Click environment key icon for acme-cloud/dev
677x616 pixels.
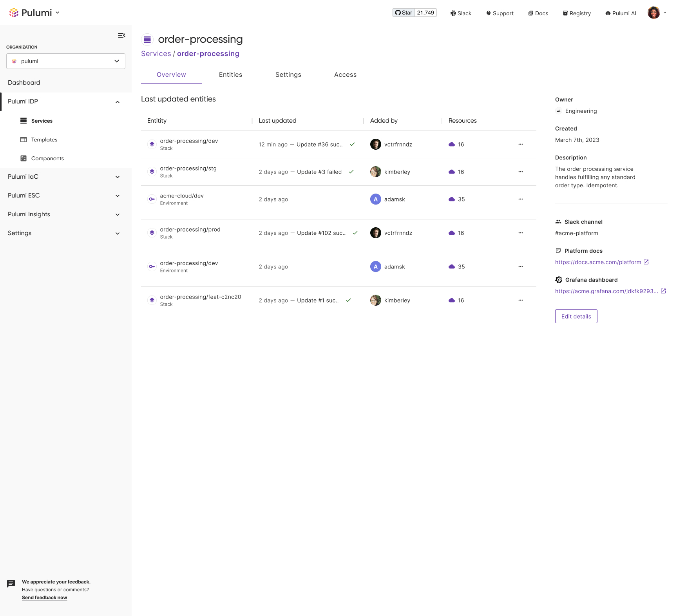click(152, 199)
